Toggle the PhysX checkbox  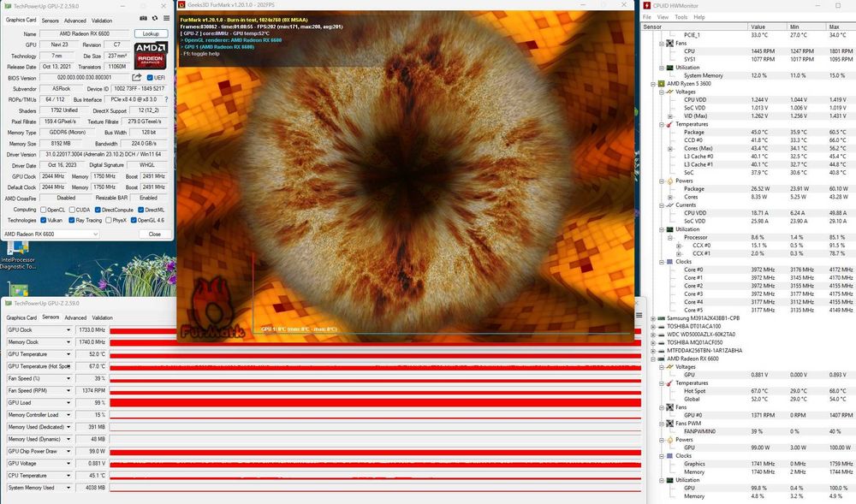tap(108, 221)
